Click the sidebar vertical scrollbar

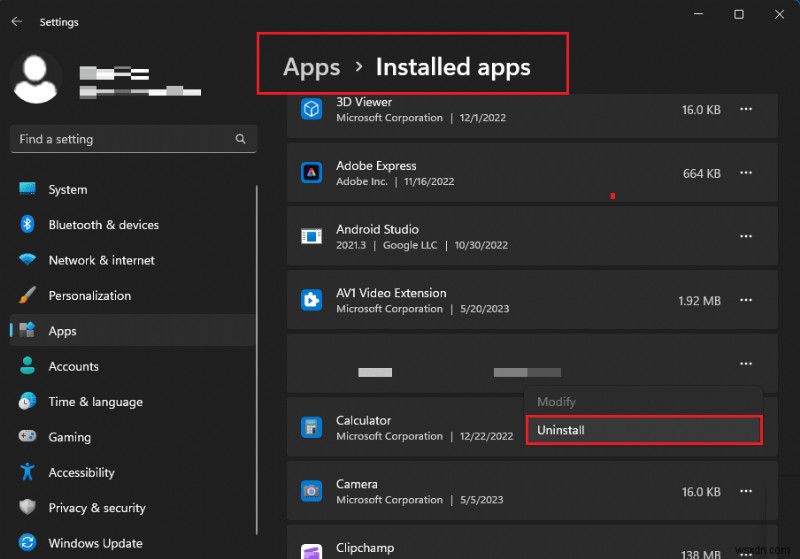tap(257, 360)
